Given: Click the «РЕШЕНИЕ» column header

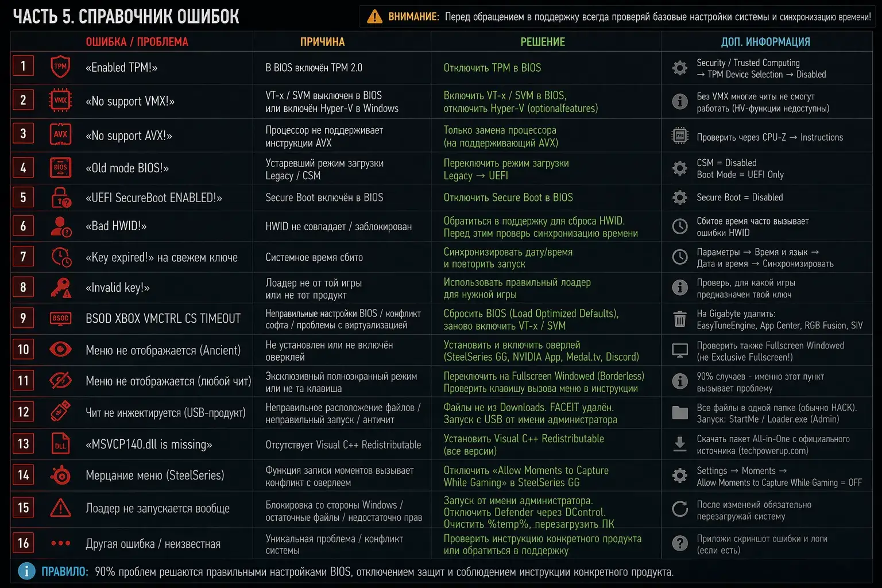Looking at the screenshot, I should (x=543, y=42).
